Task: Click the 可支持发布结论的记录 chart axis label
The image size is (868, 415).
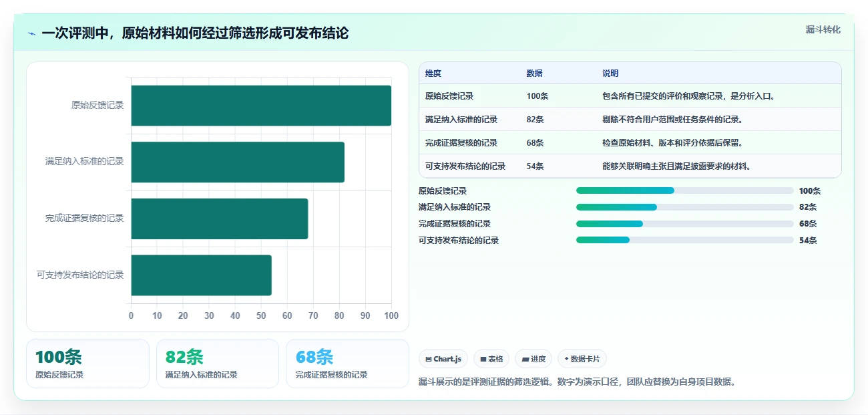Action: tap(80, 275)
